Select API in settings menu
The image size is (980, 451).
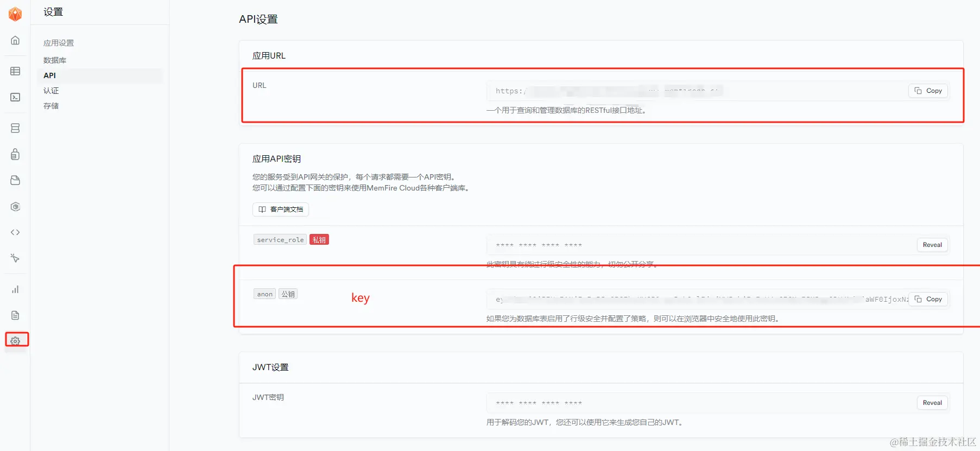point(100,75)
